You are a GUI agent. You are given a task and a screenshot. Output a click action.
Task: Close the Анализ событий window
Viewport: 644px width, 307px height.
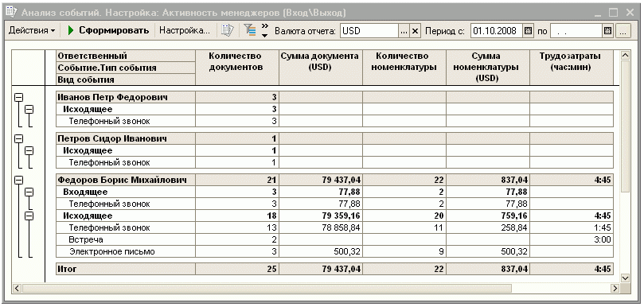[630, 13]
